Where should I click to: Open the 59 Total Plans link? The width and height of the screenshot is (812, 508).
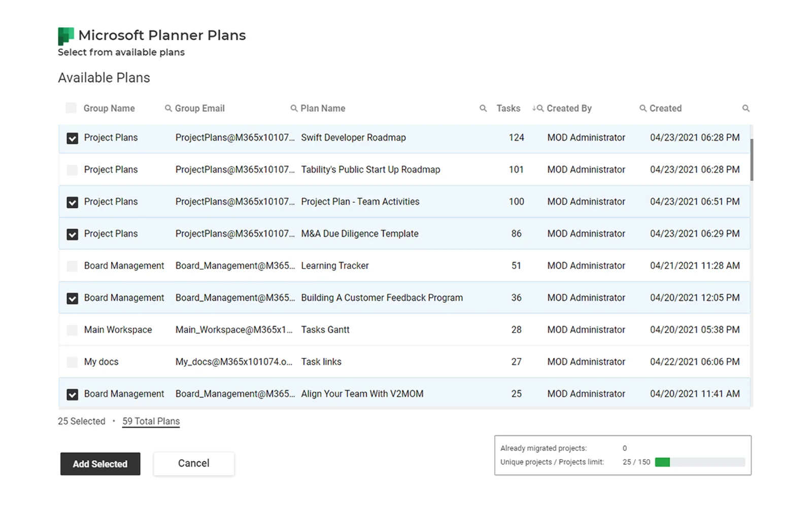151,421
